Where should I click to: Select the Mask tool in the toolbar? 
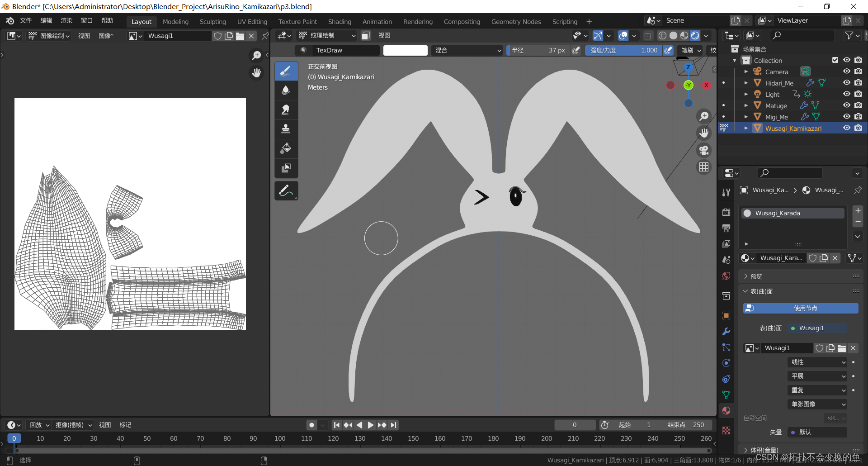(286, 168)
